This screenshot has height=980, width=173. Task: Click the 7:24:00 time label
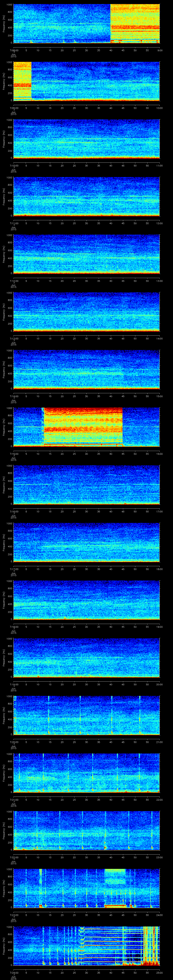click(14, 972)
